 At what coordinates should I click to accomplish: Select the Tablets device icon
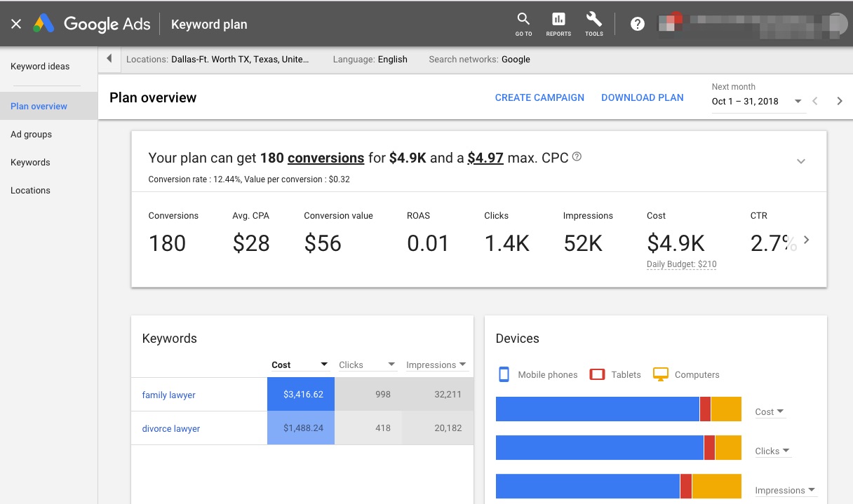pos(598,374)
